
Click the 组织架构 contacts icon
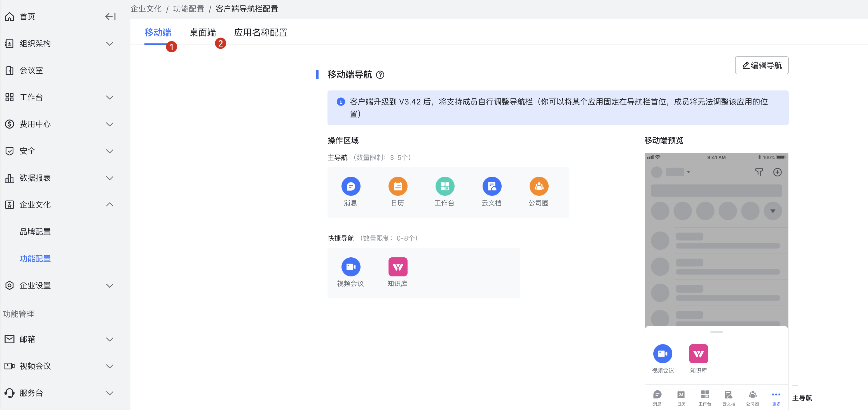point(10,43)
